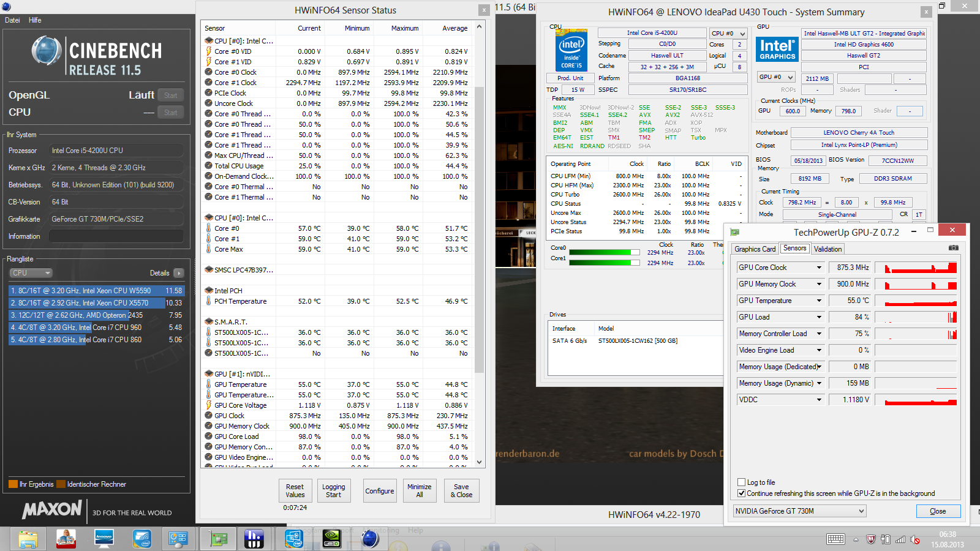Click the Details arrow icon in Cinebench
This screenshot has height=551, width=980.
coord(178,273)
